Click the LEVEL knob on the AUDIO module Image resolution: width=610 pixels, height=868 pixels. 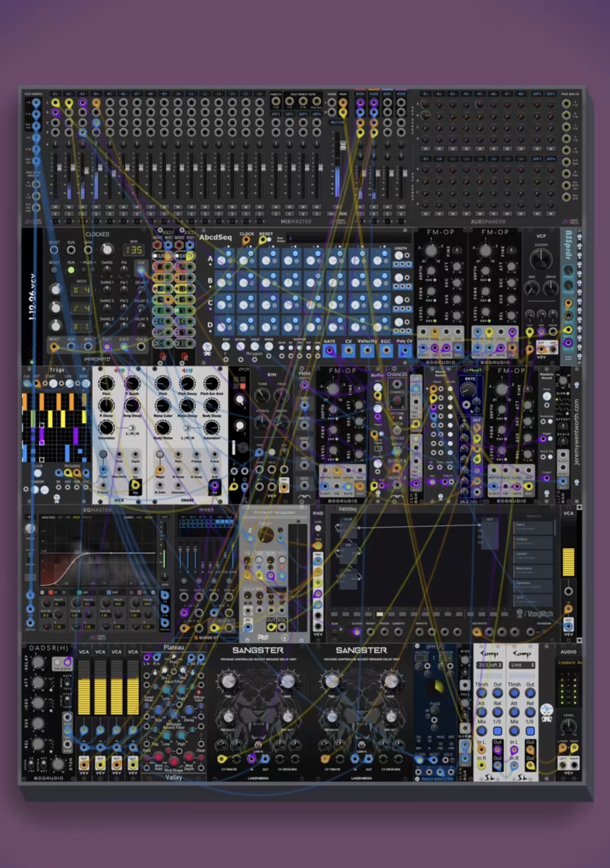click(568, 726)
